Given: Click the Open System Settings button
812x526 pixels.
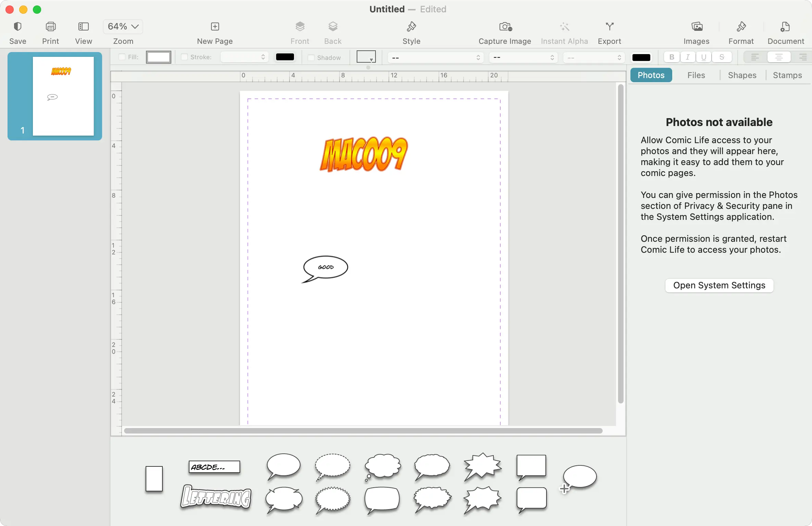Looking at the screenshot, I should click(x=719, y=286).
